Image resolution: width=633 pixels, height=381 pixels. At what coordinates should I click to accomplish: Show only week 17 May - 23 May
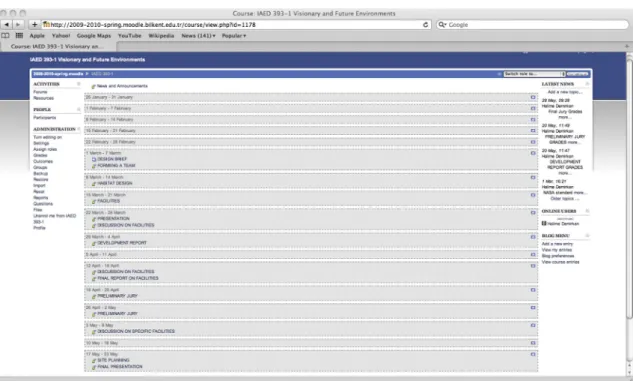pyautogui.click(x=533, y=354)
